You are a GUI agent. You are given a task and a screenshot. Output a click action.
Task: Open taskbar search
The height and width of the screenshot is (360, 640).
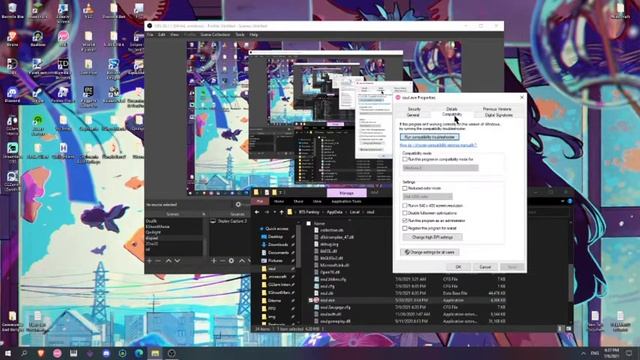tap(24, 353)
